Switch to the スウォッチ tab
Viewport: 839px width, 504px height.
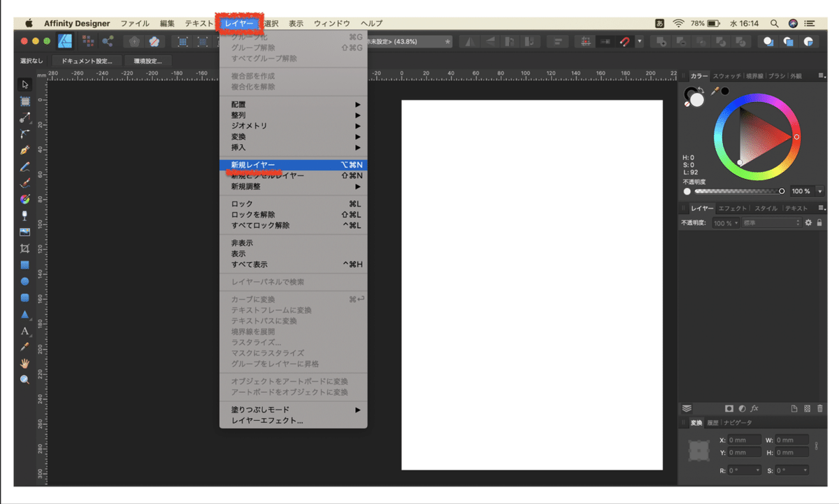pos(727,75)
